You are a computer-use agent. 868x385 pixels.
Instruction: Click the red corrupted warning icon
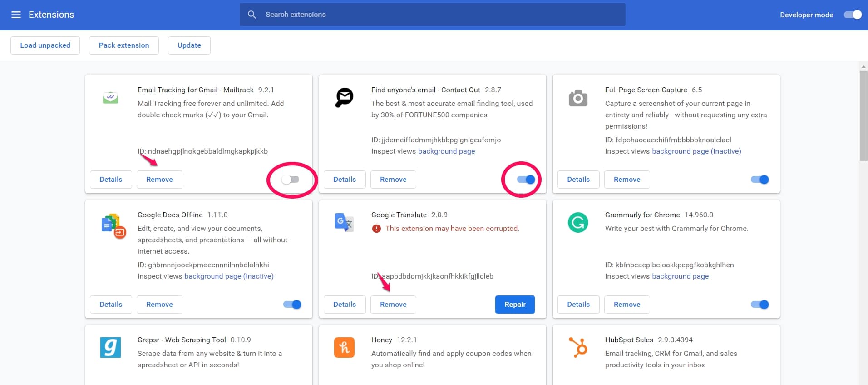pos(376,229)
